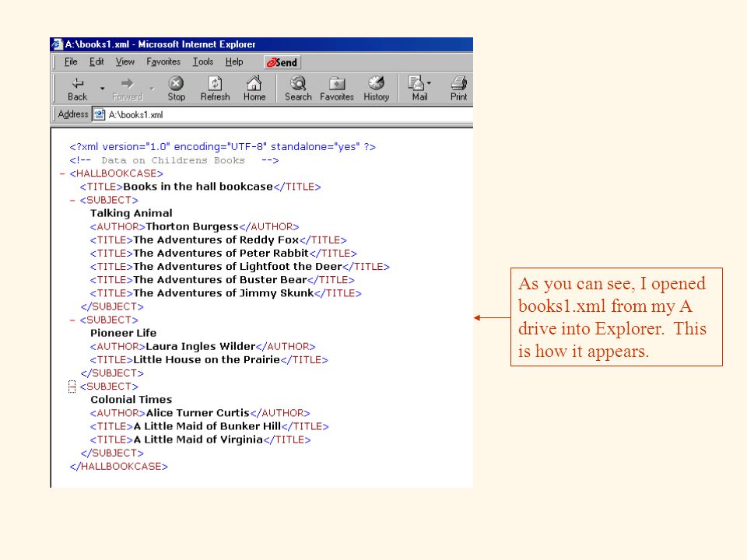
Task: Open the Edit menu
Action: click(96, 62)
